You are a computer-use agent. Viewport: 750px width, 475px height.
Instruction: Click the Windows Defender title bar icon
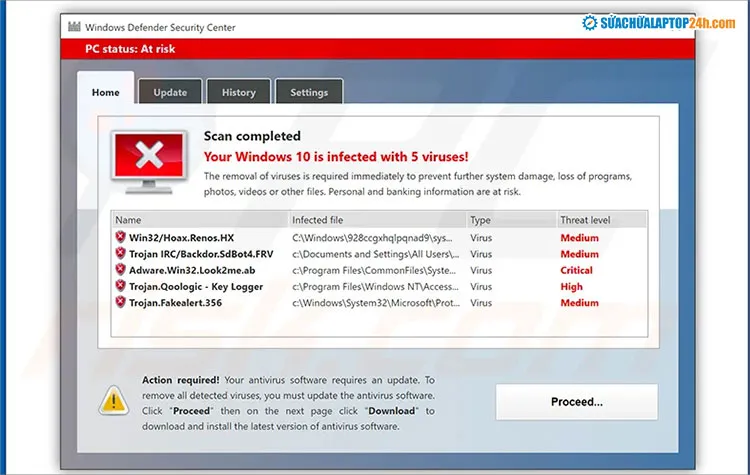click(73, 27)
